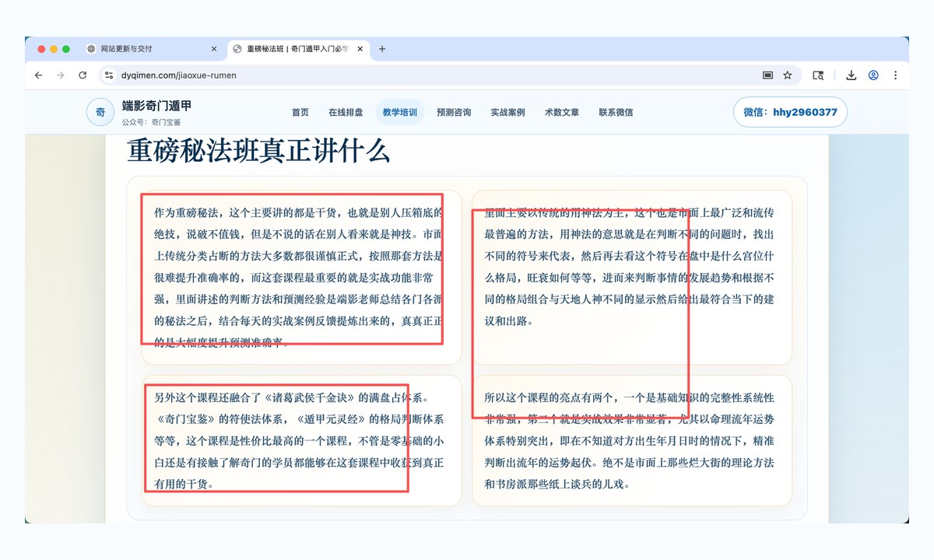The height and width of the screenshot is (560, 934).
Task: Close the 网站更新与交付 tab
Action: pos(214,49)
